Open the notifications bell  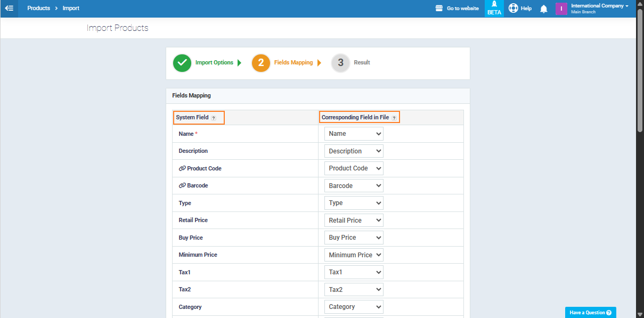tap(544, 9)
